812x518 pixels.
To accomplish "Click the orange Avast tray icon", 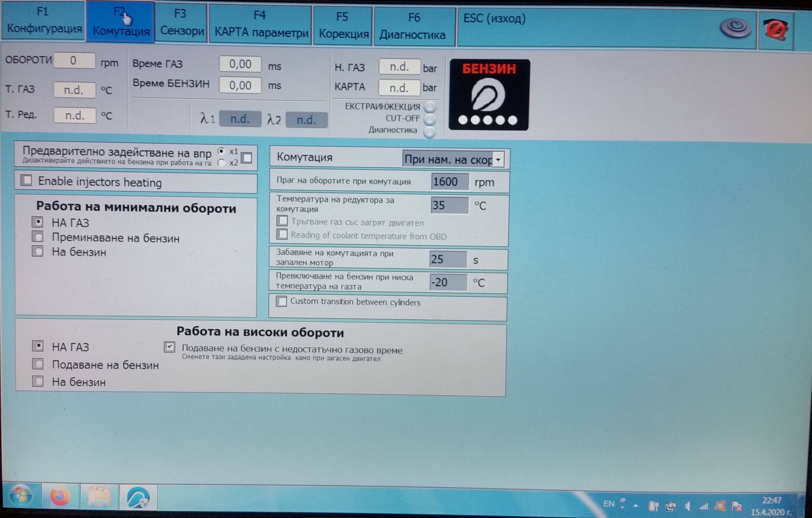I will pyautogui.click(x=720, y=506).
